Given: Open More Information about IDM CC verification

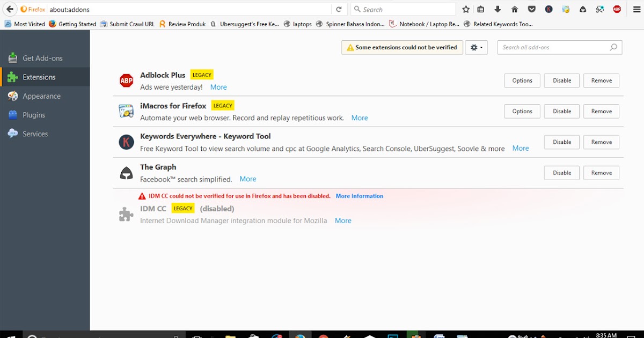Looking at the screenshot, I should (x=360, y=196).
